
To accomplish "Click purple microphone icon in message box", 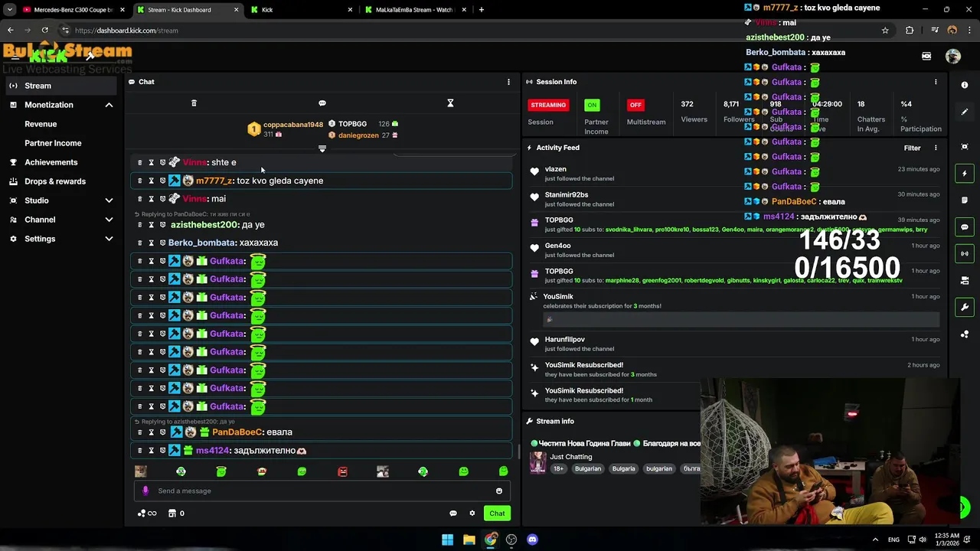I will pyautogui.click(x=145, y=491).
